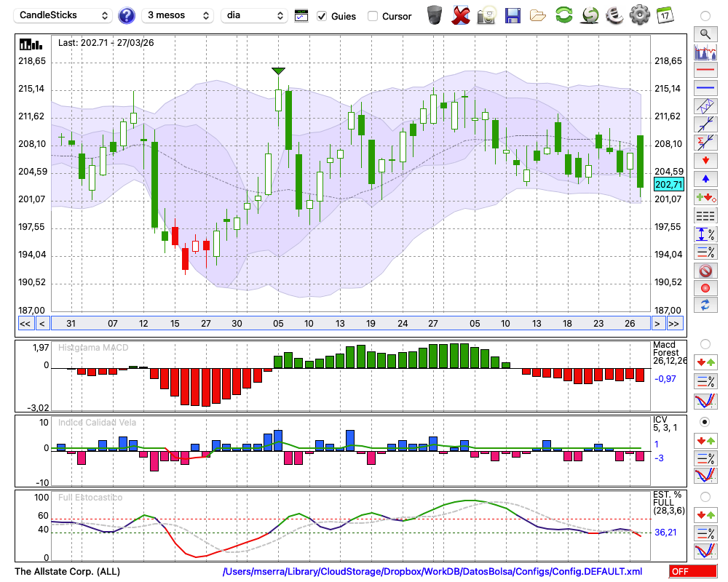Click the red down arrow marker tool
The width and height of the screenshot is (728, 582).
[705, 161]
